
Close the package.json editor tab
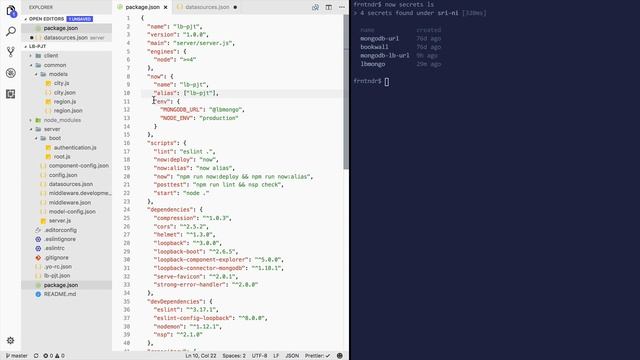click(x=165, y=7)
